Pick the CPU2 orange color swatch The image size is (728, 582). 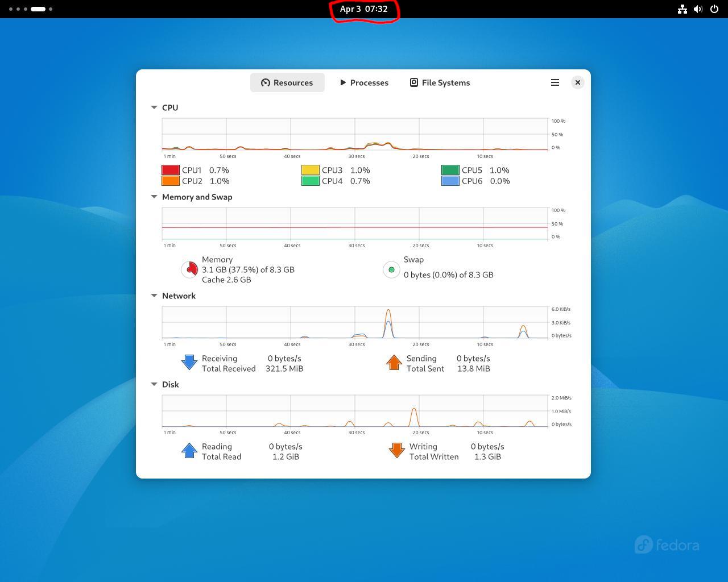pos(171,181)
